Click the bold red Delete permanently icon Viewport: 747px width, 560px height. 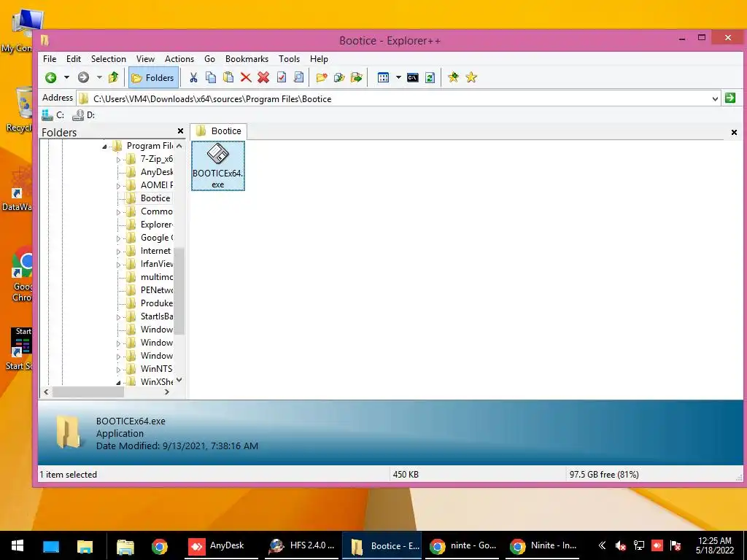263,77
